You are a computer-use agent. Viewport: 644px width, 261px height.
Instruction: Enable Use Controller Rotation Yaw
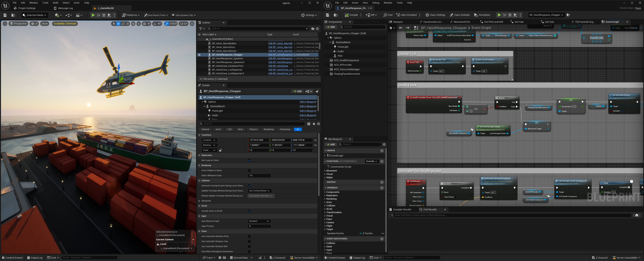pos(249,241)
